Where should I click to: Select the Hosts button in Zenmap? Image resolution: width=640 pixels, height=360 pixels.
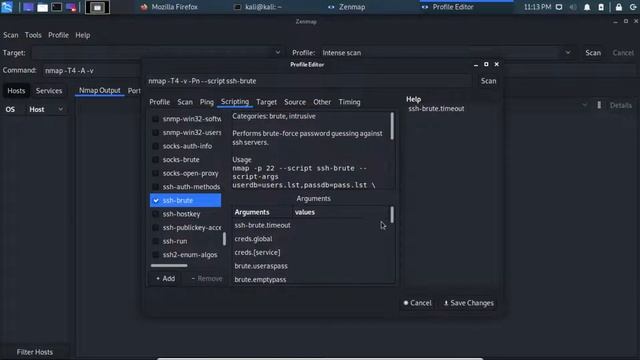(16, 91)
